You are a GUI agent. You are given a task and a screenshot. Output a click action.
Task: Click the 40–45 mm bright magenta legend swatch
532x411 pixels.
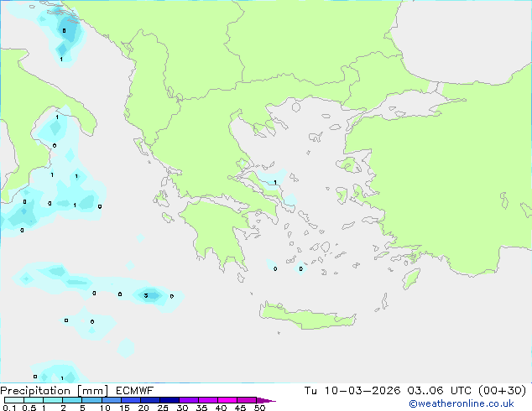pos(227,400)
